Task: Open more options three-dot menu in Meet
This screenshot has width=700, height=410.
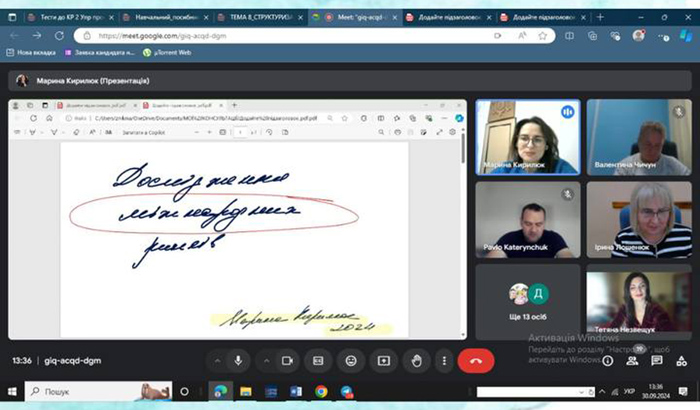Action: click(444, 361)
